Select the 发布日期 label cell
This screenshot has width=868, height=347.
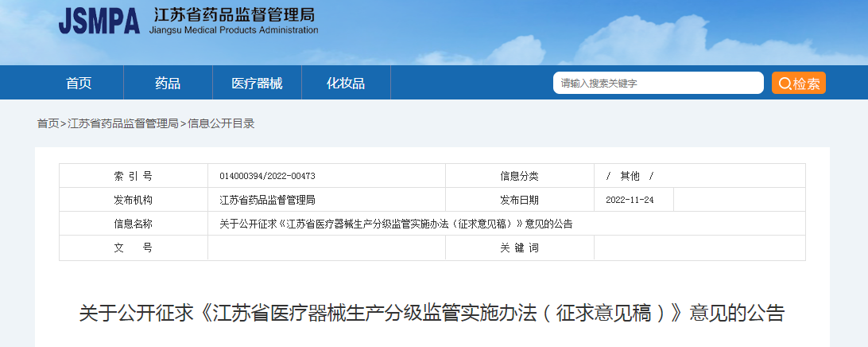coord(520,200)
